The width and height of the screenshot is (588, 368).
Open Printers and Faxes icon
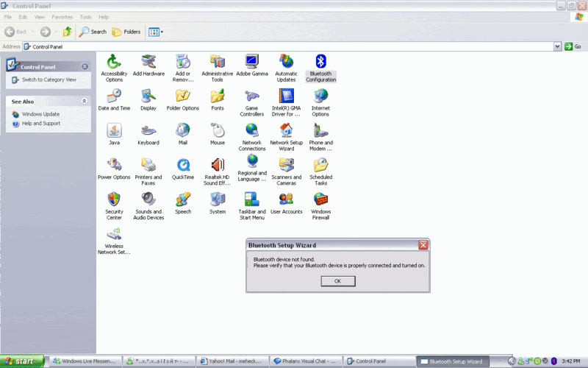pyautogui.click(x=148, y=171)
